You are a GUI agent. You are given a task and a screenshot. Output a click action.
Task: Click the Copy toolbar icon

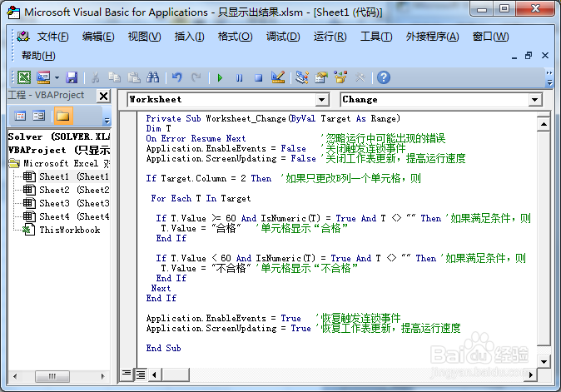tap(115, 77)
